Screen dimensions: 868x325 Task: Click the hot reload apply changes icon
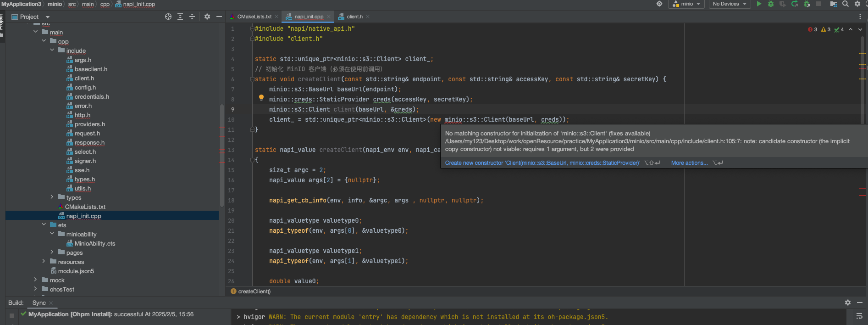[x=795, y=4]
